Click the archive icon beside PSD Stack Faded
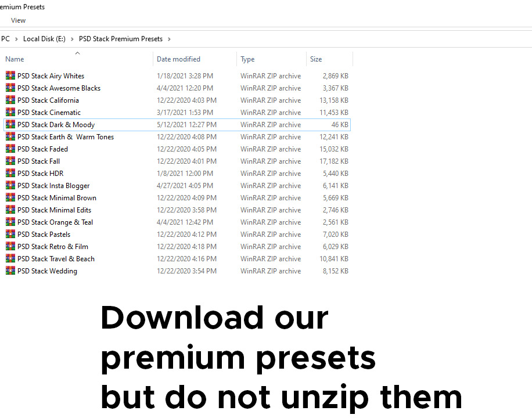532x418 pixels. 10,149
